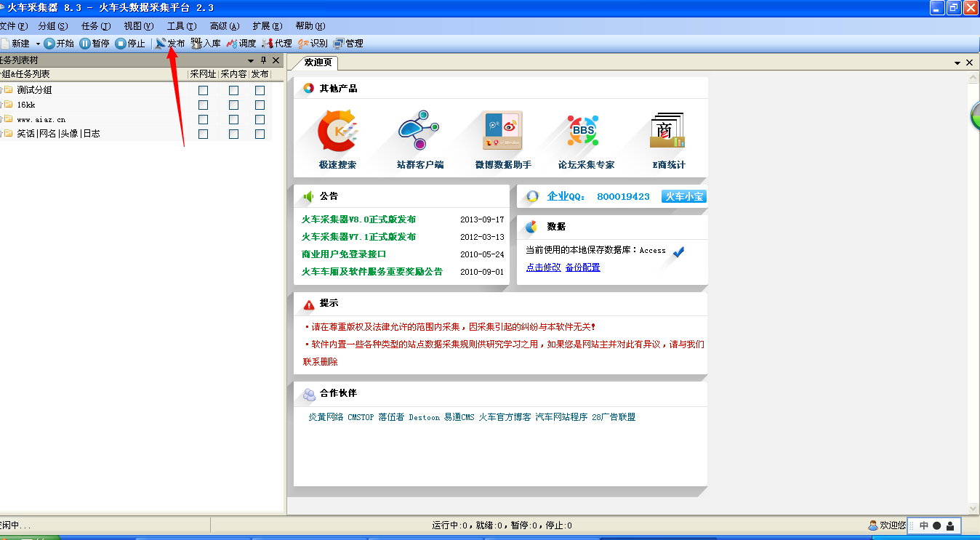Toggle 采内容 checkbox for 16kk

(233, 105)
